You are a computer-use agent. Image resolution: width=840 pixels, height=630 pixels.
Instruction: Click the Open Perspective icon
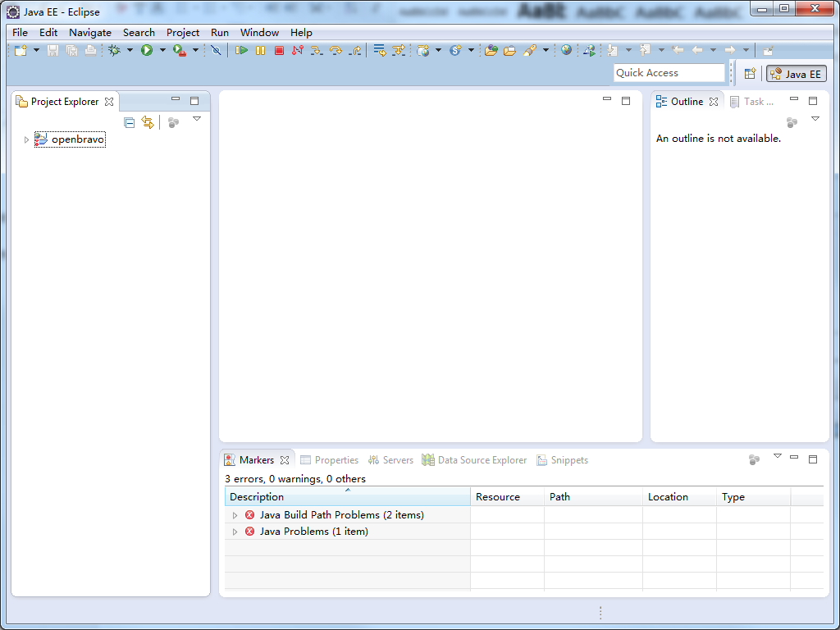[750, 73]
